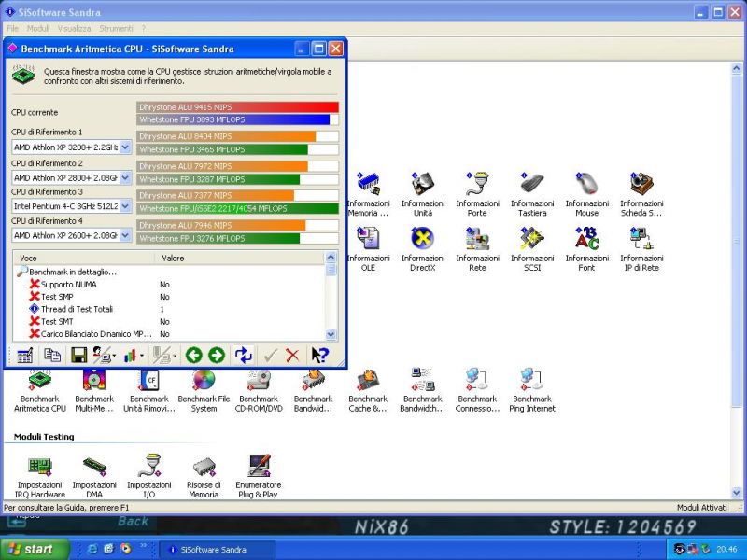Viewport: 747px width, 560px height.
Task: Open the Informazioni DirectX module
Action: (x=423, y=249)
